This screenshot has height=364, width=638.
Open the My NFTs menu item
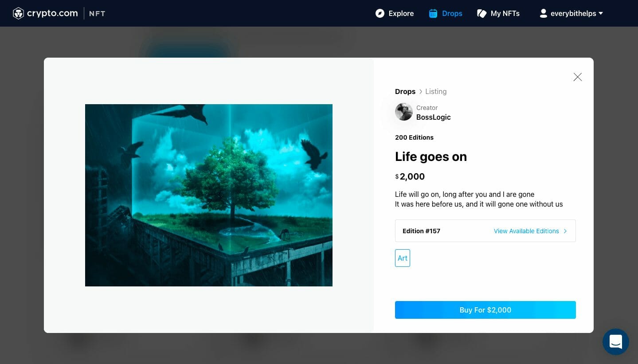505,13
